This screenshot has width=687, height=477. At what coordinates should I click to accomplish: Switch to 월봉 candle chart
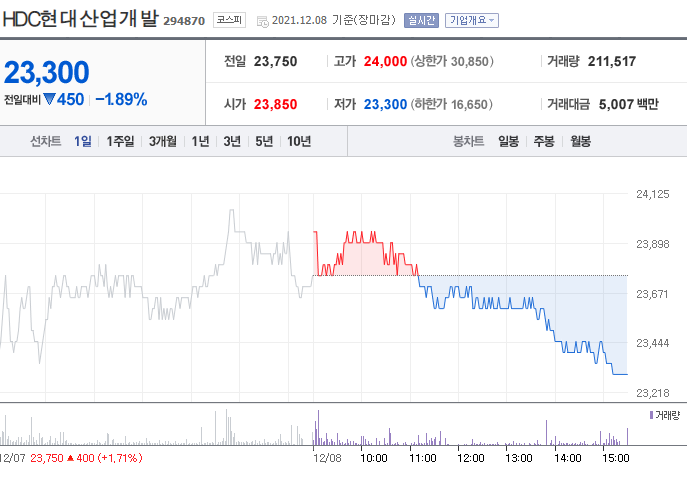tap(580, 141)
